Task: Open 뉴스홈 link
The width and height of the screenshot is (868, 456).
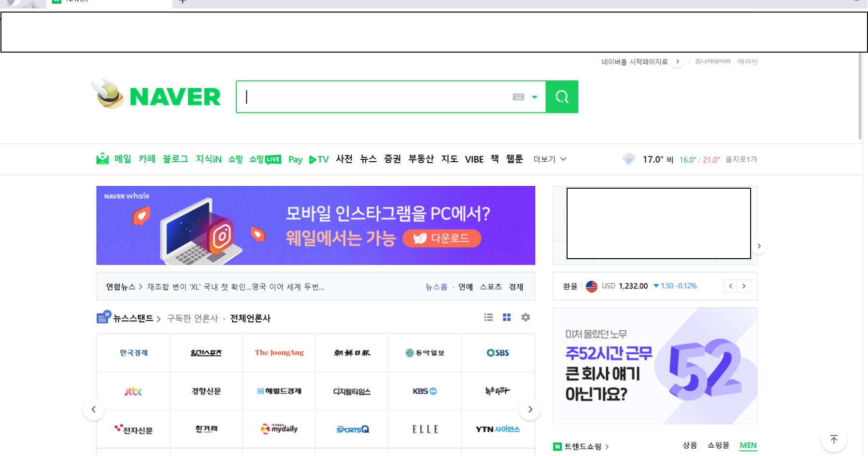Action: click(436, 287)
